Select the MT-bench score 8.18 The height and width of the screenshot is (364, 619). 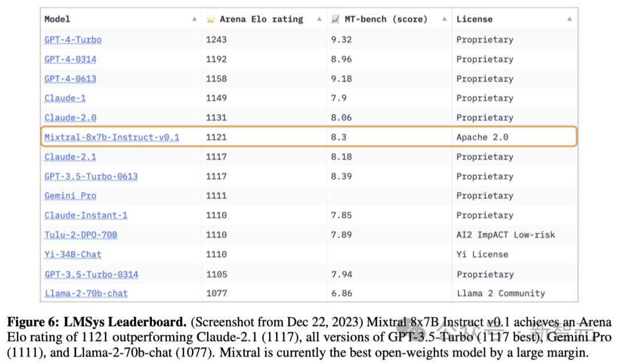tap(342, 156)
